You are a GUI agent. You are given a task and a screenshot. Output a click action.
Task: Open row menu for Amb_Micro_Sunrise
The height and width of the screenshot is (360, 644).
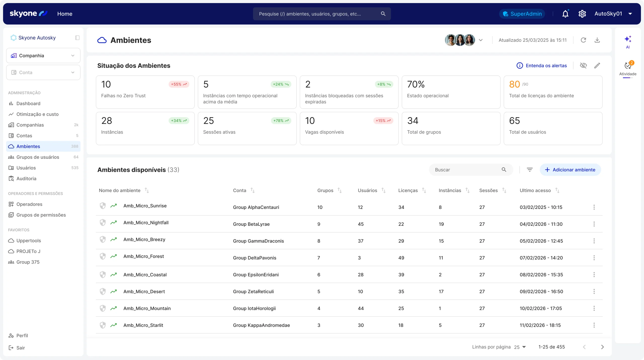pos(594,207)
